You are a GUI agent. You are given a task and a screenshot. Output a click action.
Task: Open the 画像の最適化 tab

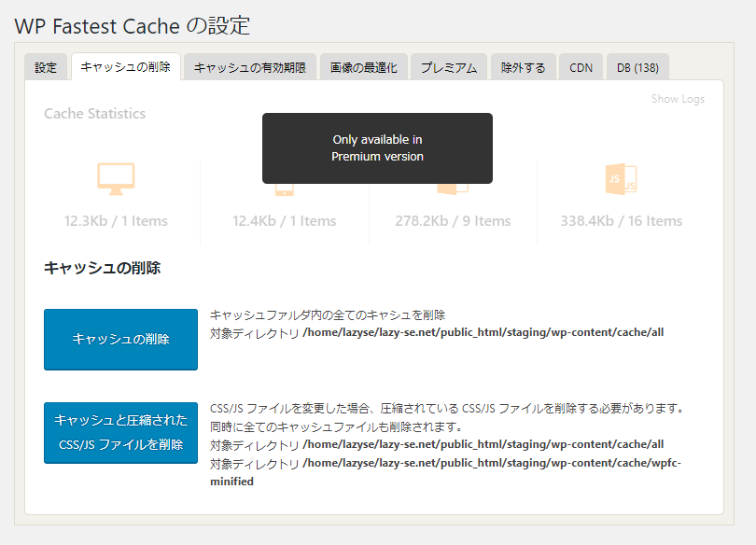coord(364,67)
